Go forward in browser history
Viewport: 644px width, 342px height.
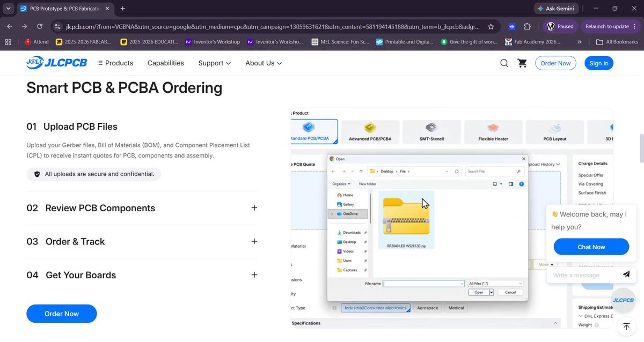tap(25, 26)
